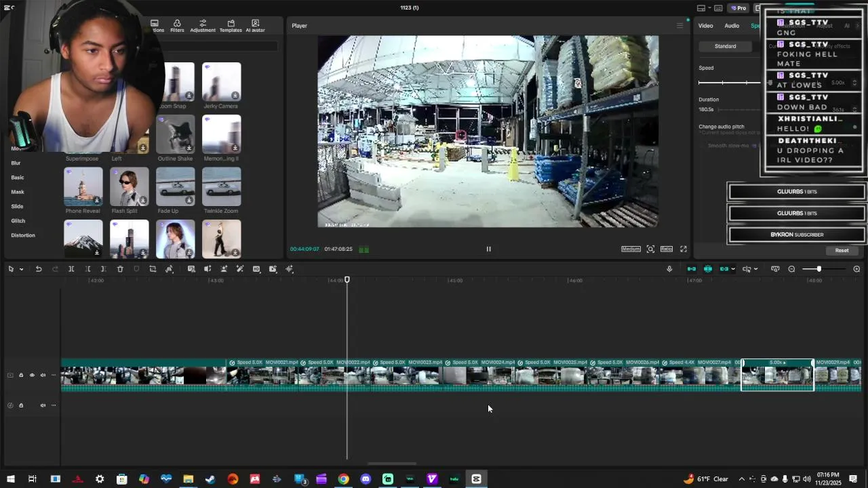Toggle clip linkage

[724, 269]
